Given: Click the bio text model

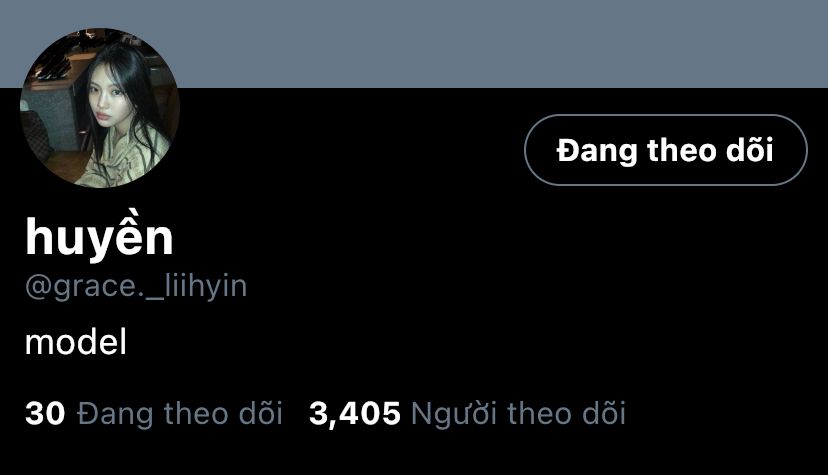Looking at the screenshot, I should [76, 342].
